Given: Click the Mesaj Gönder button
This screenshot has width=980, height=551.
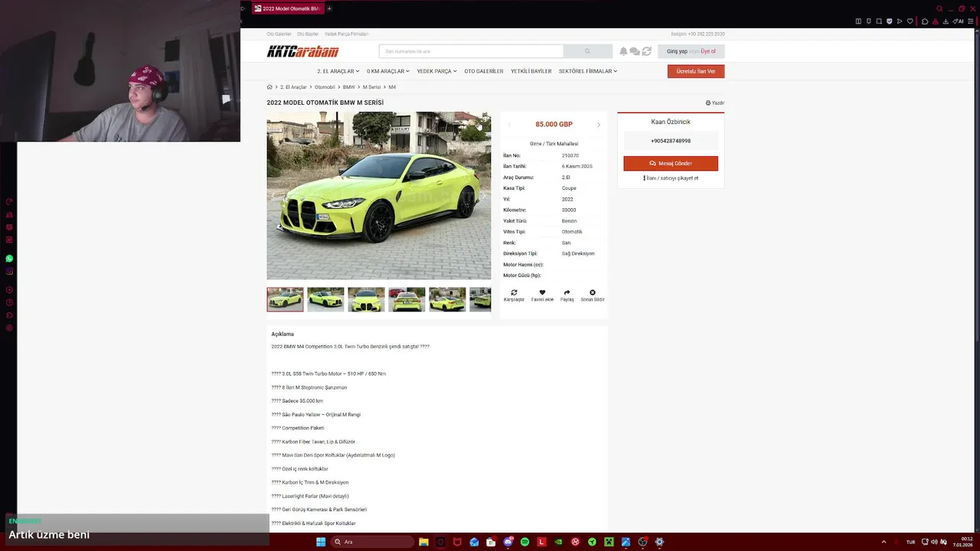Looking at the screenshot, I should pos(671,163).
